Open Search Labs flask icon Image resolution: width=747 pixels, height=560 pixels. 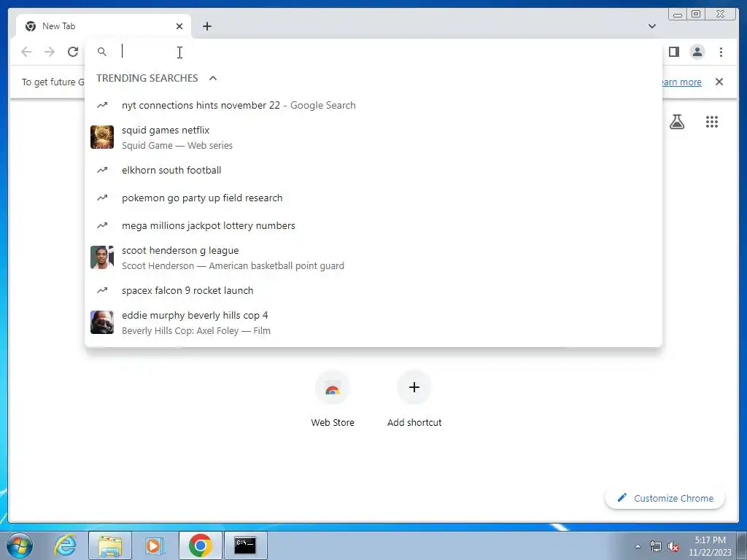(x=676, y=122)
